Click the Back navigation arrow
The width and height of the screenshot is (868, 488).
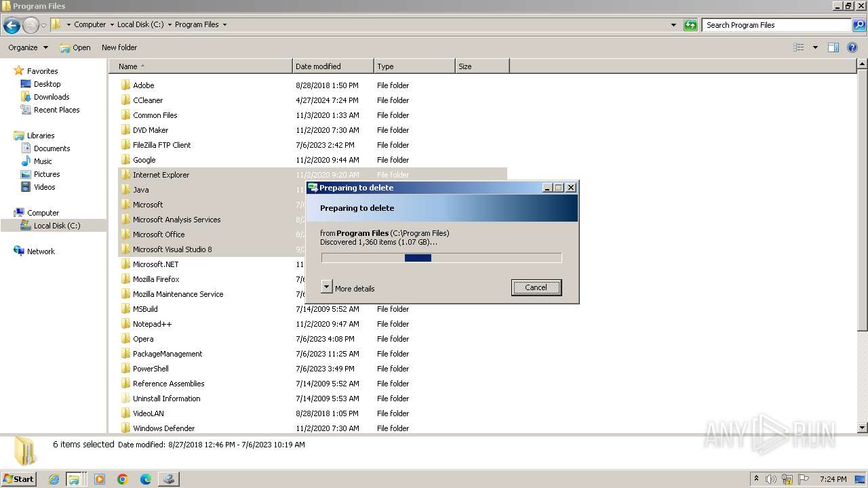tap(12, 25)
